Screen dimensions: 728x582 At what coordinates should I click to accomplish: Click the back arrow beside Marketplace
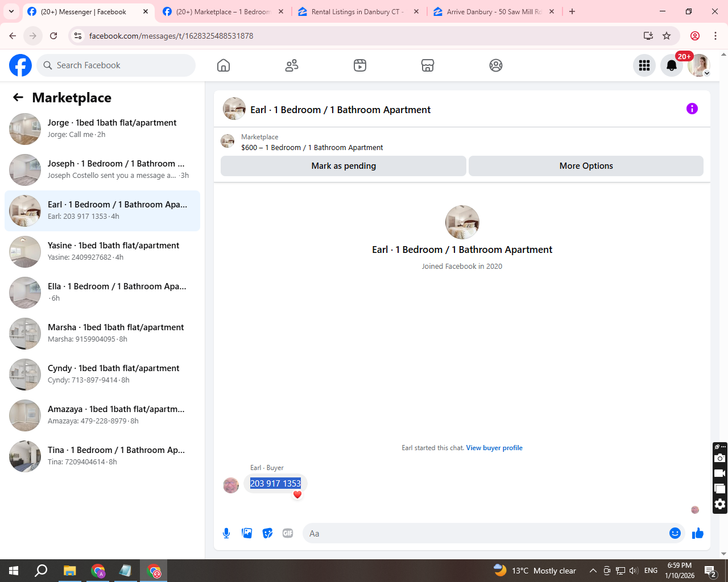point(18,97)
